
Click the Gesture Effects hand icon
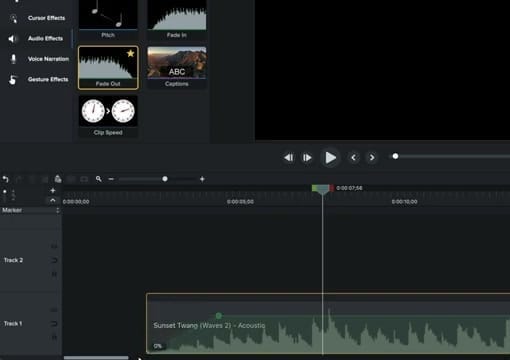click(x=13, y=80)
